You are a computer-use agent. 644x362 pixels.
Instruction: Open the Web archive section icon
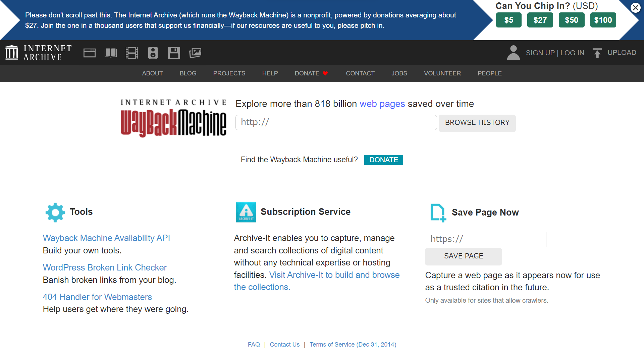[x=89, y=53]
